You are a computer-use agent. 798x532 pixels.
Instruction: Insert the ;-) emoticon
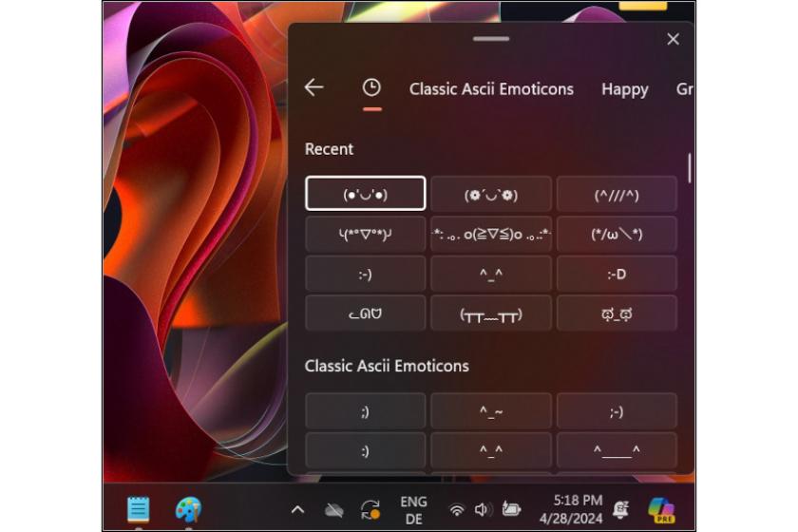(x=617, y=410)
